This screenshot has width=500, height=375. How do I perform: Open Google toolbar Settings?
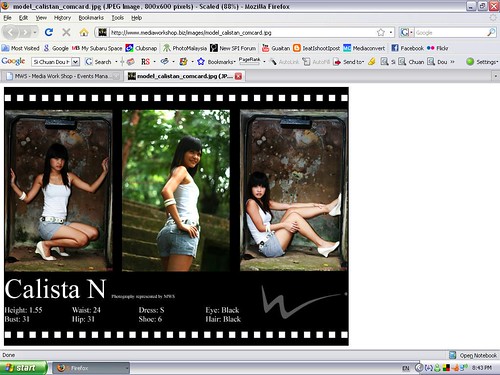click(482, 62)
